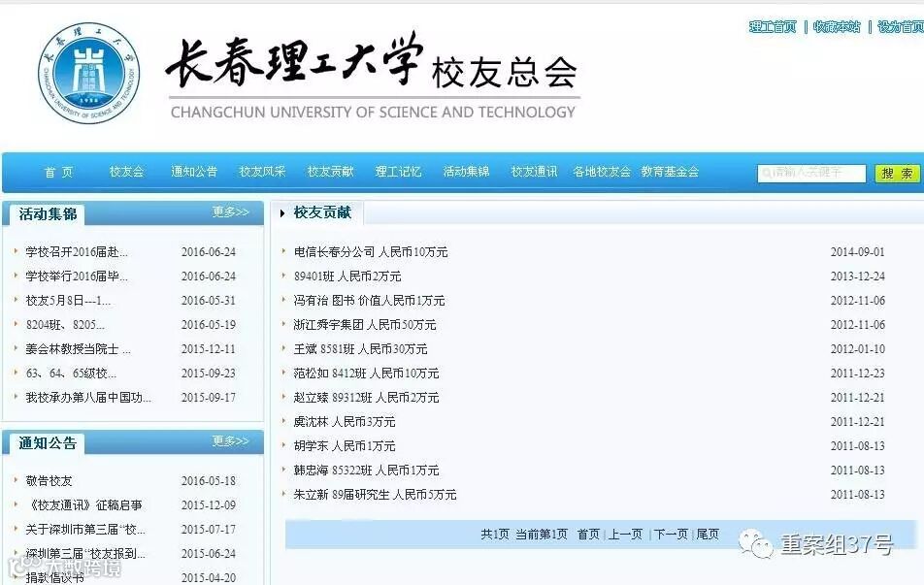This screenshot has width=924, height=585.
Task: Open 校友贡献 navigation item
Action: (331, 172)
